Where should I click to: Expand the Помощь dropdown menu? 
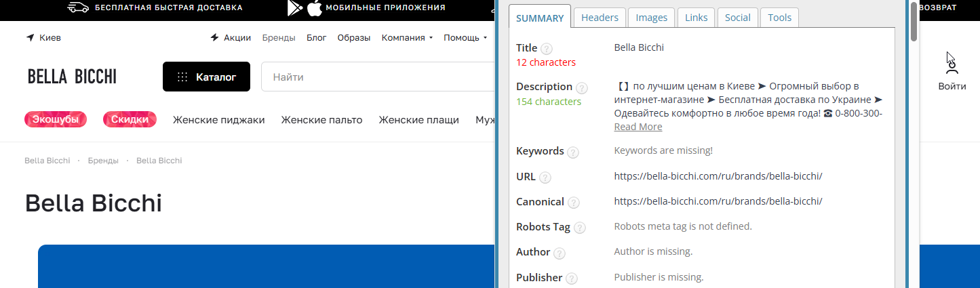click(467, 38)
